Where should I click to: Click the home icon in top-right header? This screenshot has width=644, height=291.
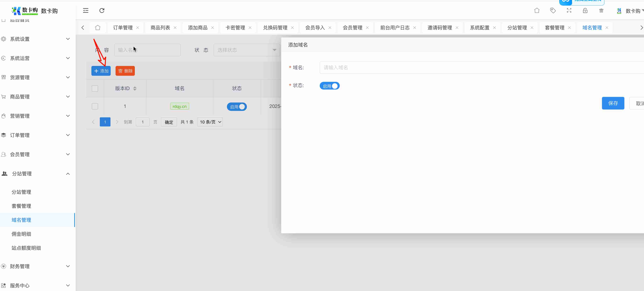[536, 10]
